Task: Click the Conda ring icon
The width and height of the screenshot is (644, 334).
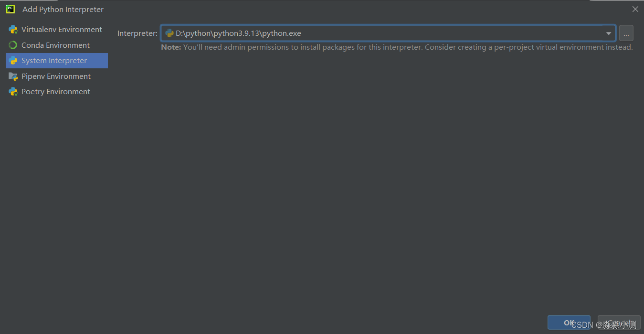Action: pos(13,45)
